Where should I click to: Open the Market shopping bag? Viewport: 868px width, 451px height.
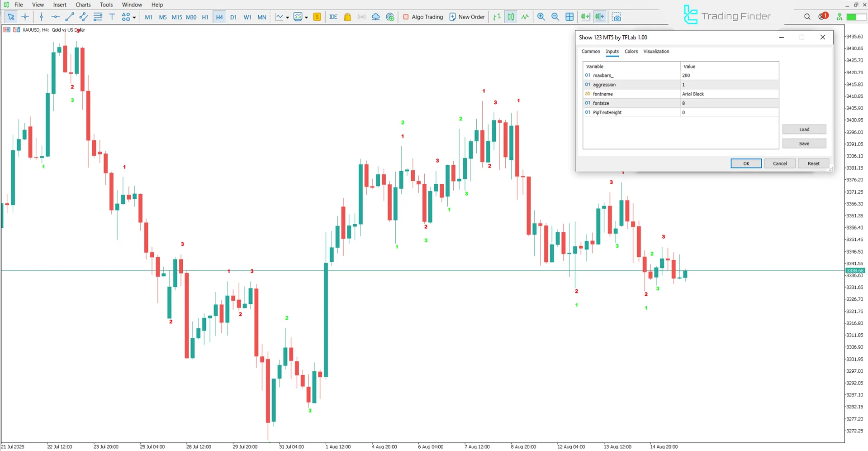[347, 17]
